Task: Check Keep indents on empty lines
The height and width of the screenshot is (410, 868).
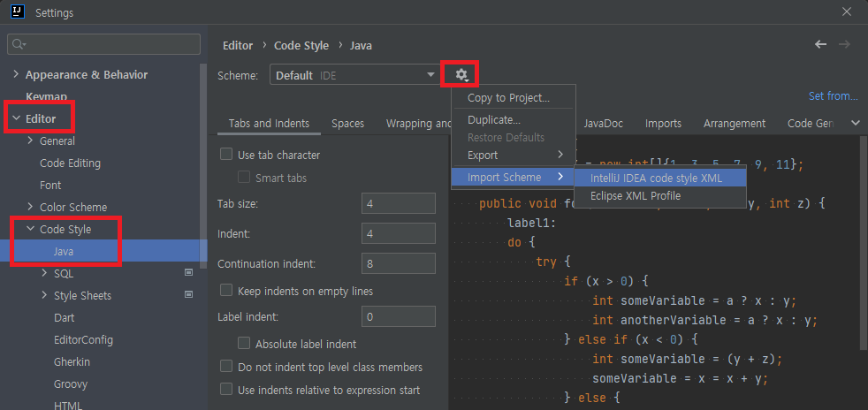Action: pyautogui.click(x=226, y=290)
